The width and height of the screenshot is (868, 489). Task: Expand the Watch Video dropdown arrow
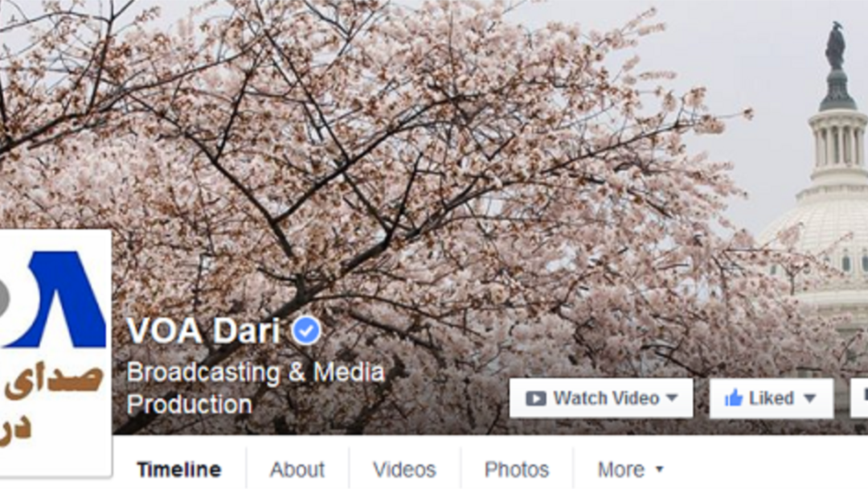tap(672, 397)
